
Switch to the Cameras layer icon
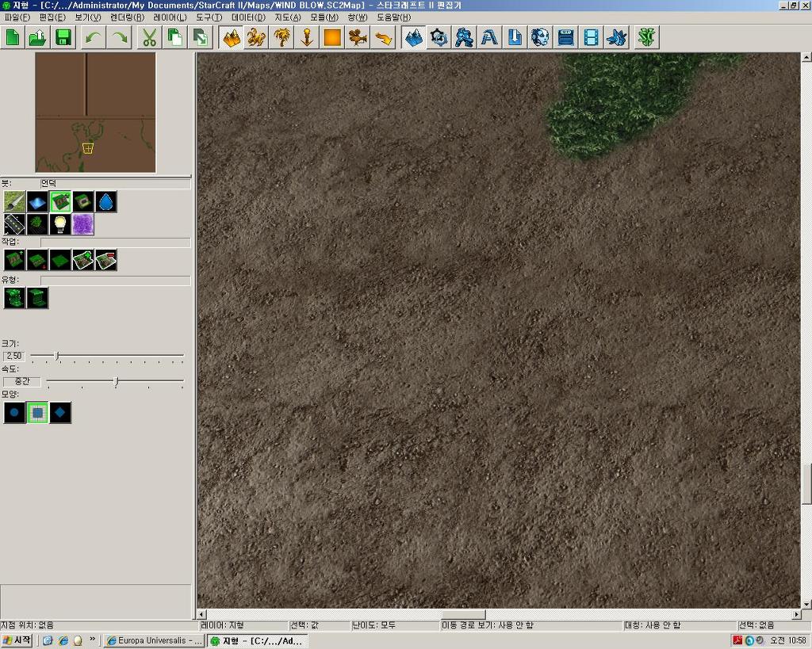[x=358, y=38]
